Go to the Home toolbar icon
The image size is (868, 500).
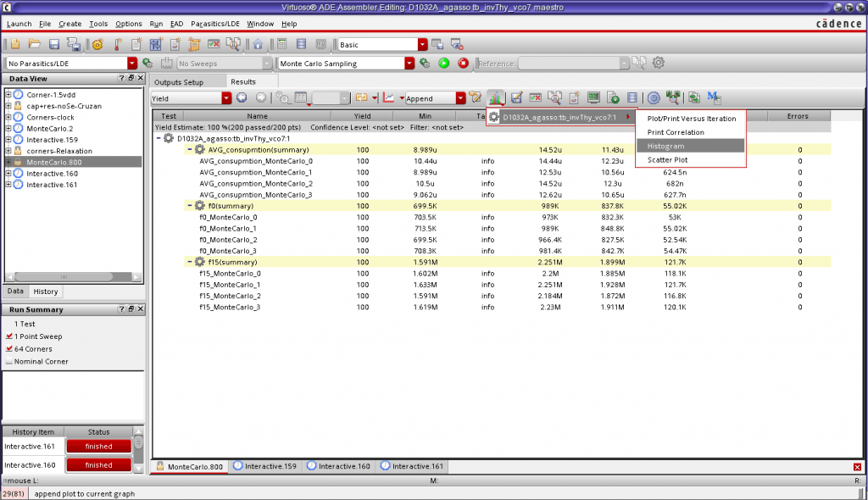(x=258, y=44)
